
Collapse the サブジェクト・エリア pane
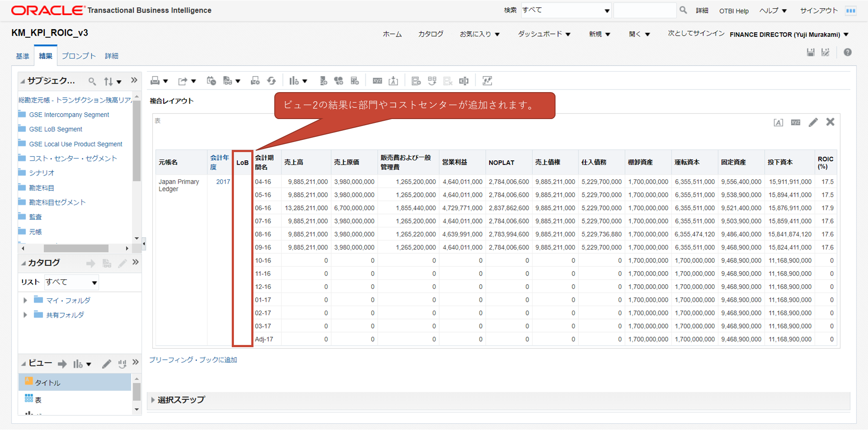[x=23, y=81]
